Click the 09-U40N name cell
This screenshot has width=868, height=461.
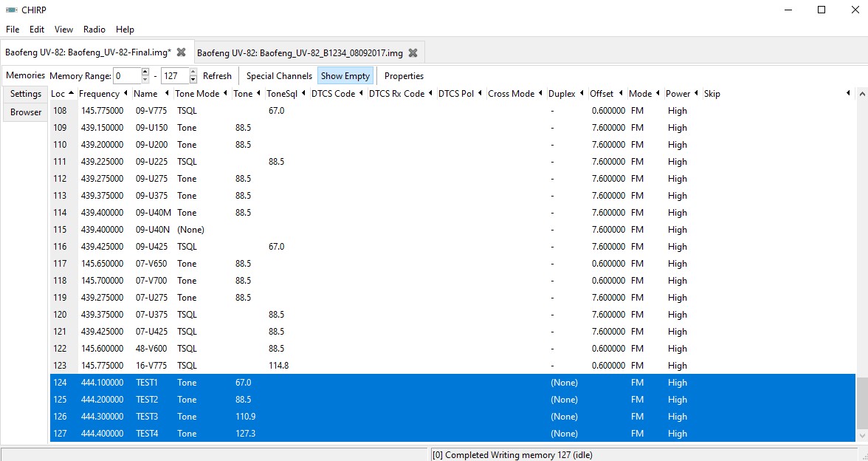tap(153, 229)
